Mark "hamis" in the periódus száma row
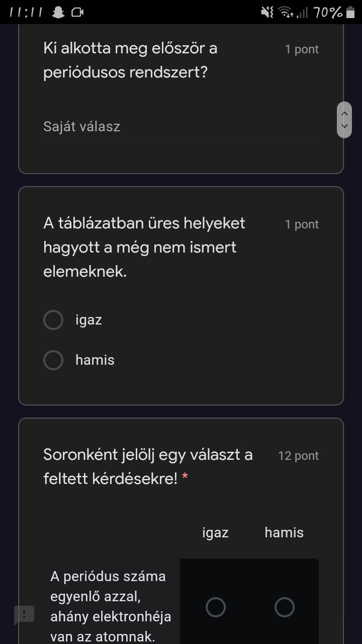This screenshot has height=644, width=362. [x=284, y=607]
